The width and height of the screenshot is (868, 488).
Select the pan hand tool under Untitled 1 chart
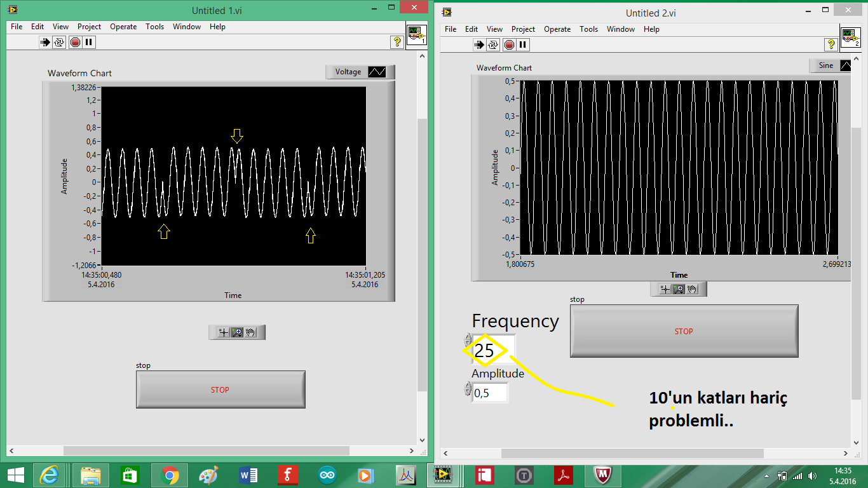(x=250, y=332)
